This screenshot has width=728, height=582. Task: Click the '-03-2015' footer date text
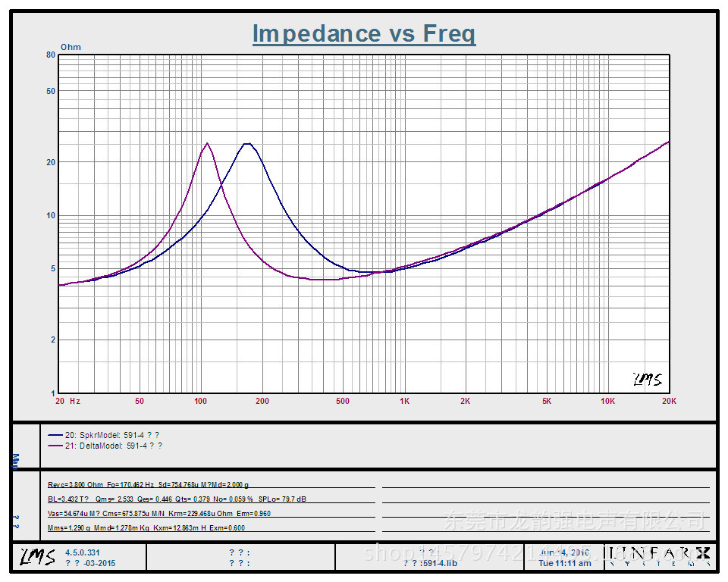point(100,563)
